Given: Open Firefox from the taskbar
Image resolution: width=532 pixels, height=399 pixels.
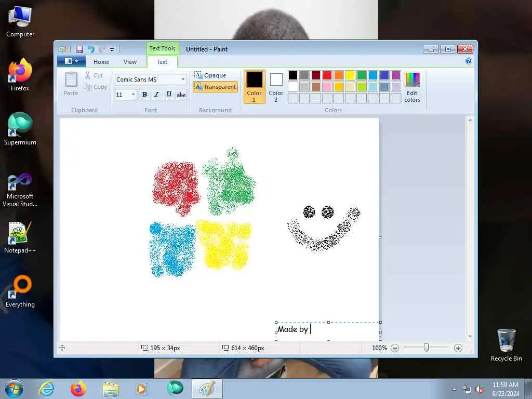Looking at the screenshot, I should point(78,389).
